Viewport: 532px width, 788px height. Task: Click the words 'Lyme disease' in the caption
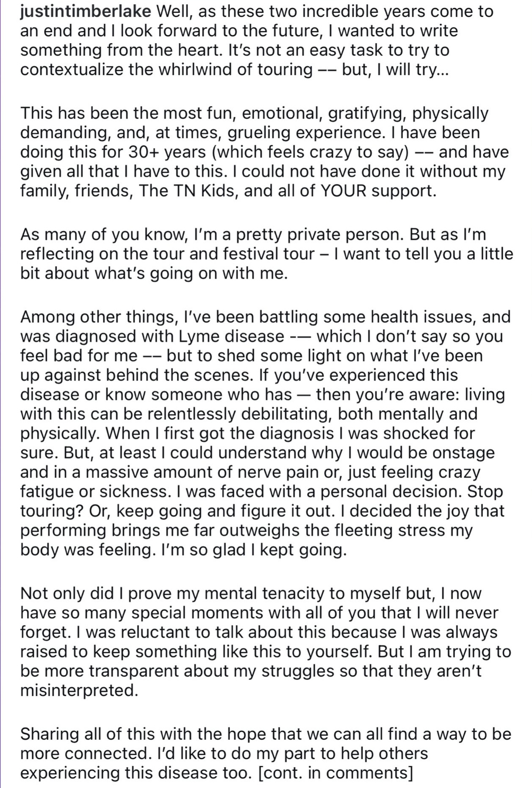point(232,336)
